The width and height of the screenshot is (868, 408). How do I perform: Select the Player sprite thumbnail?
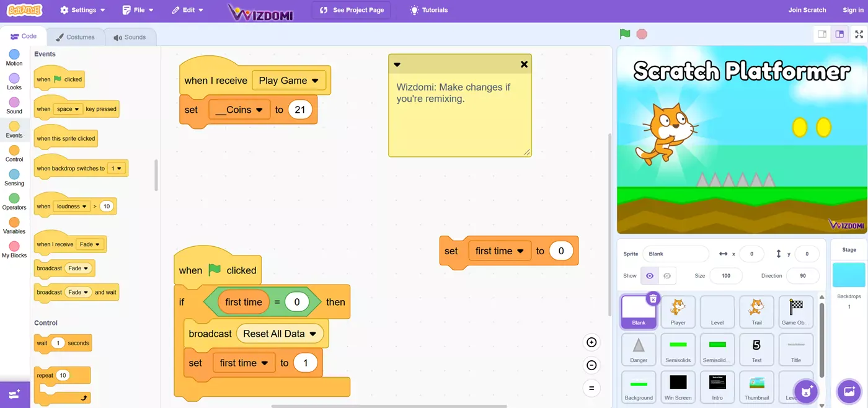(x=678, y=311)
